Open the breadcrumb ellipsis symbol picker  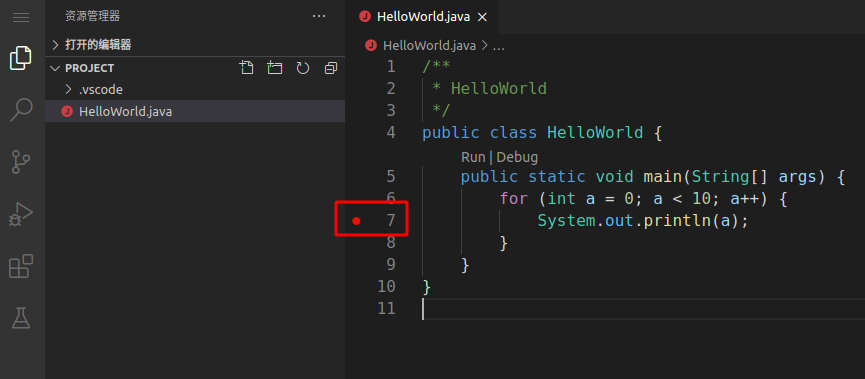498,46
